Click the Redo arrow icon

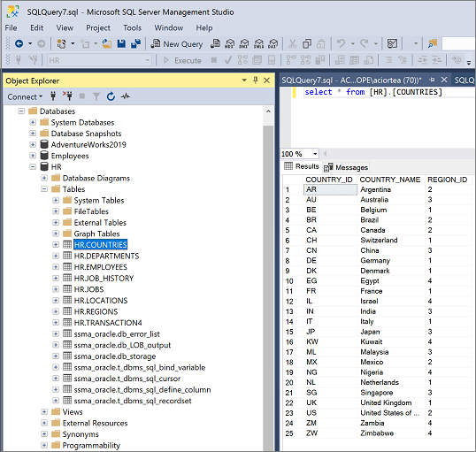point(364,44)
